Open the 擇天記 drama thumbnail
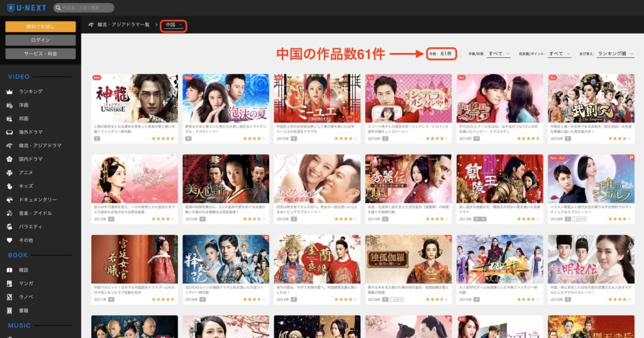 pos(226,259)
